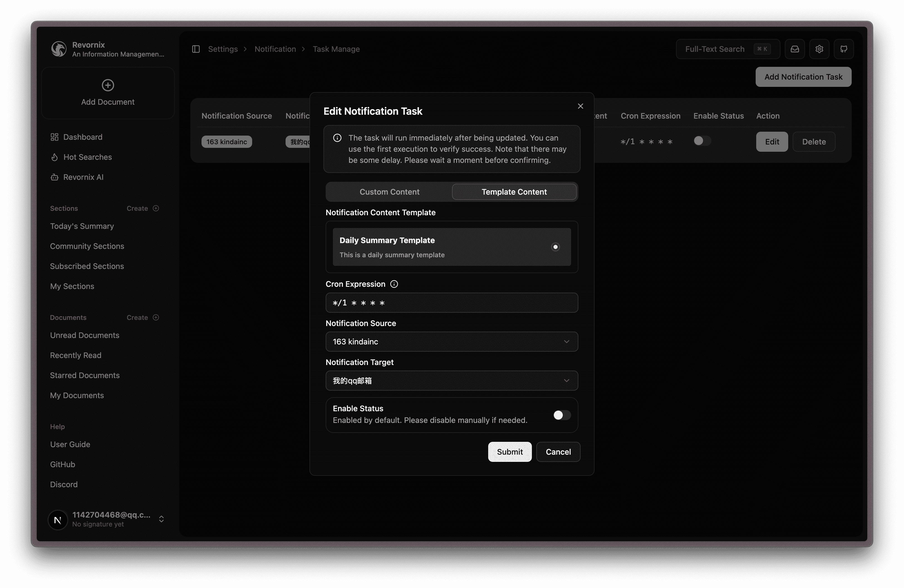Select Daily Summary Template radio button
904x588 pixels.
click(x=555, y=247)
